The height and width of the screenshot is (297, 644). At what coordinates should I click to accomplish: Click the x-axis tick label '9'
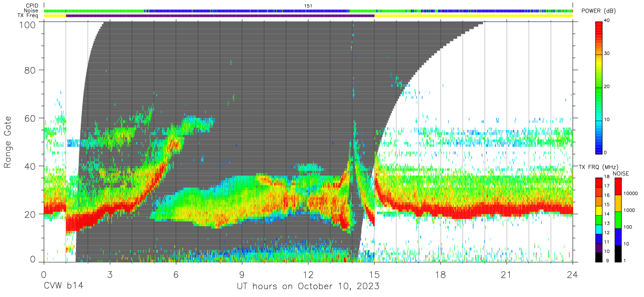pyautogui.click(x=242, y=274)
